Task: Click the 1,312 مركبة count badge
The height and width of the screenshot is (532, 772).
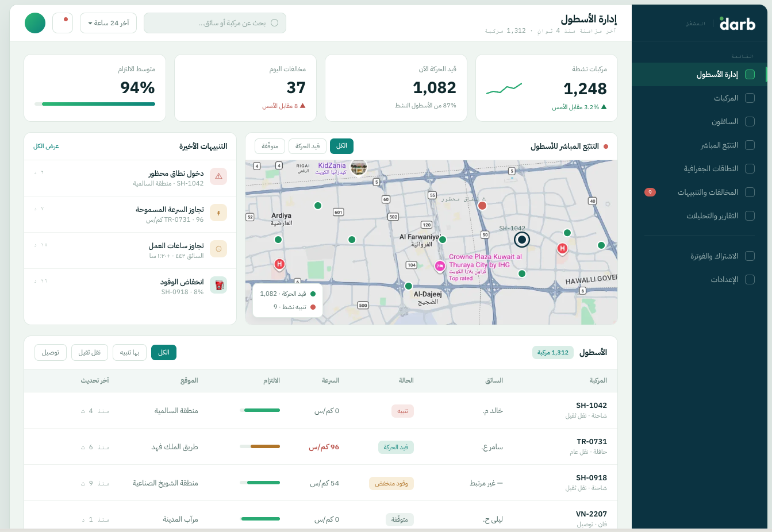Action: point(553,352)
